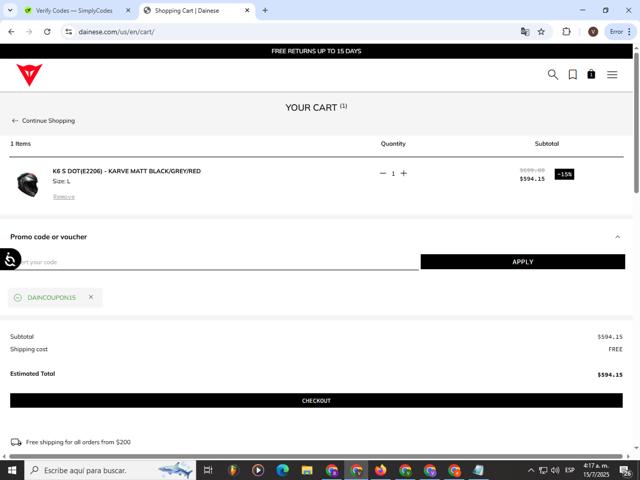Open the extensions puzzle icon
The height and width of the screenshot is (480, 640).
coord(566,32)
